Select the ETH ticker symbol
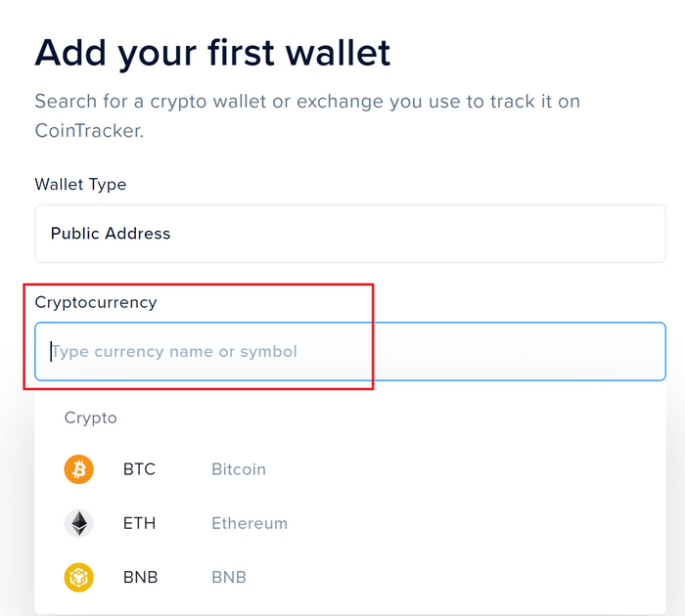Image resolution: width=685 pixels, height=616 pixels. point(139,523)
